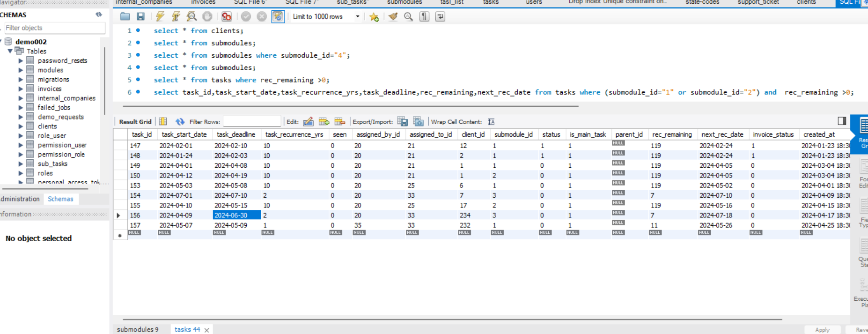Image resolution: width=868 pixels, height=334 pixels.
Task: Insert a new row in the grid
Action: [x=324, y=121]
